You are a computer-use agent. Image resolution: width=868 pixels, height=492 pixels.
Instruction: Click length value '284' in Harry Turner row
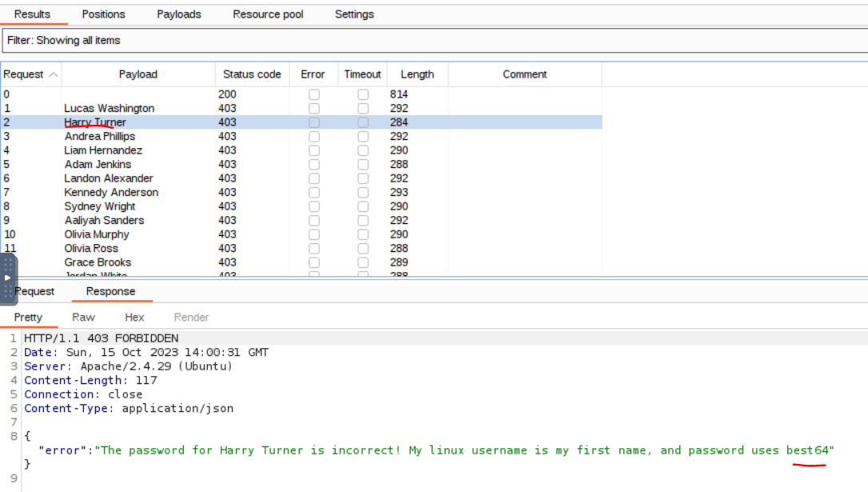tap(399, 122)
